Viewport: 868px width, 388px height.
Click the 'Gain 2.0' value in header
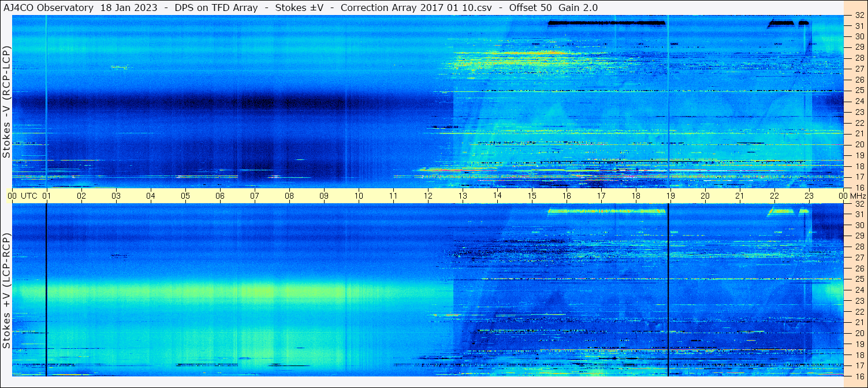(x=578, y=8)
